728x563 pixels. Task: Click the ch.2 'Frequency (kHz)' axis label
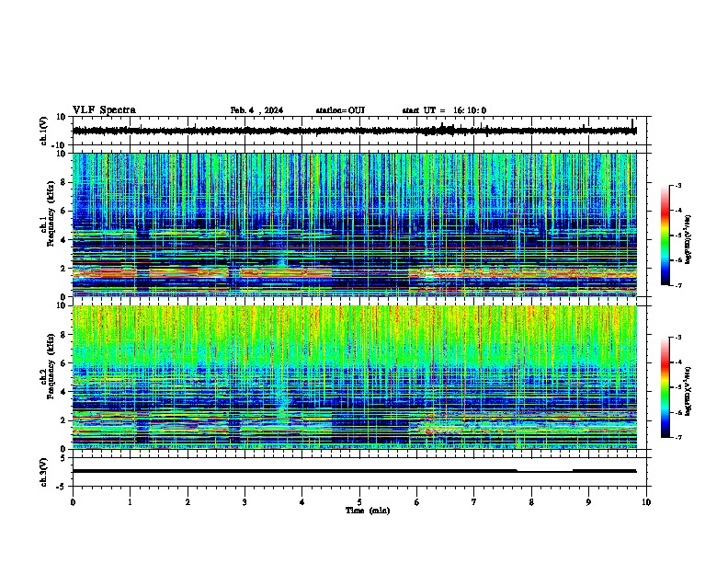click(51, 366)
